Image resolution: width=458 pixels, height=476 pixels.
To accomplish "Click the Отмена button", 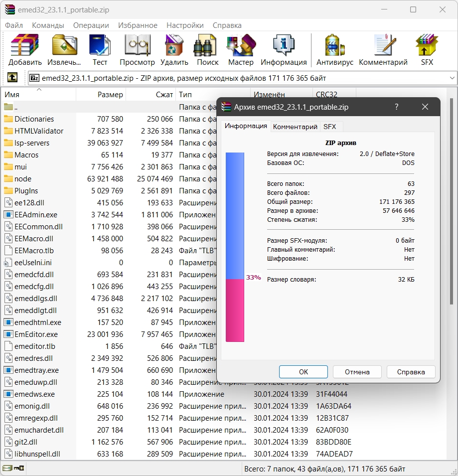I will [357, 372].
